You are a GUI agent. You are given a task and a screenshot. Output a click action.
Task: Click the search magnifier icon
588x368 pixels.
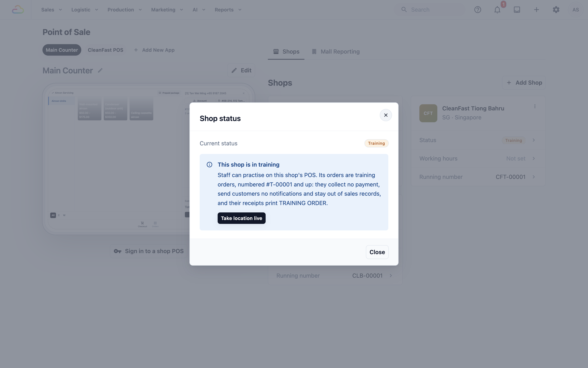click(x=404, y=10)
